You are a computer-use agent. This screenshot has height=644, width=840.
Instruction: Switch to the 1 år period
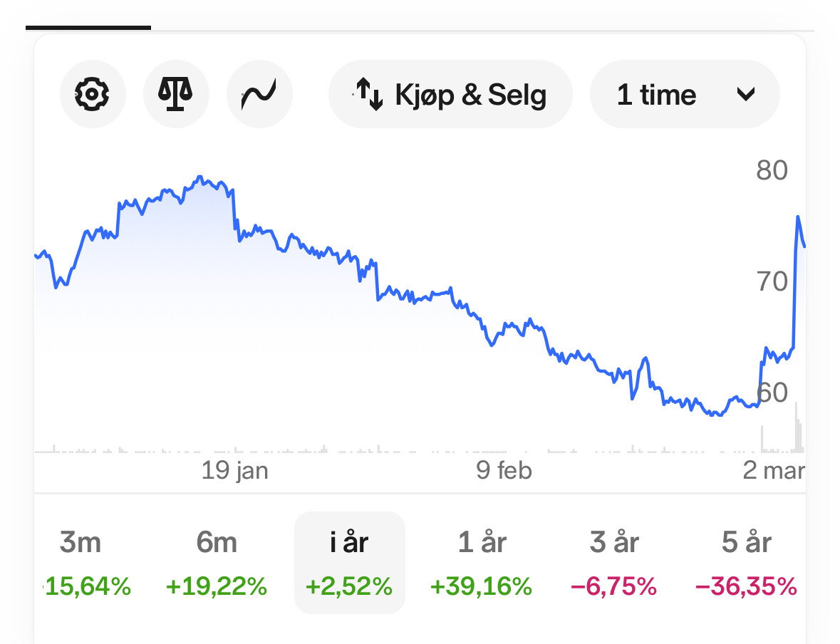coord(482,562)
